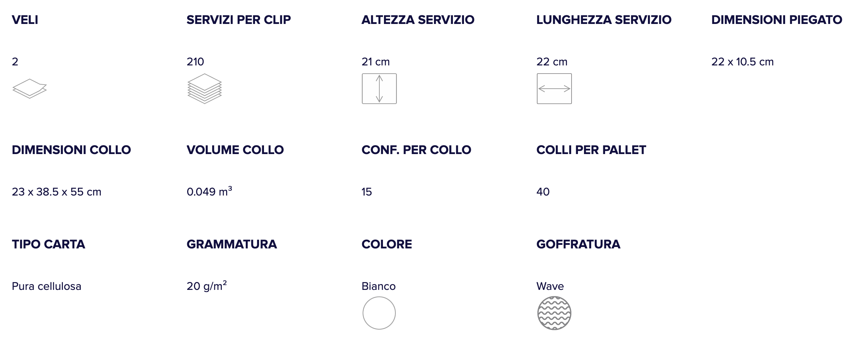
Task: Click the 22 x 10.5 cm value
Action: pos(742,62)
